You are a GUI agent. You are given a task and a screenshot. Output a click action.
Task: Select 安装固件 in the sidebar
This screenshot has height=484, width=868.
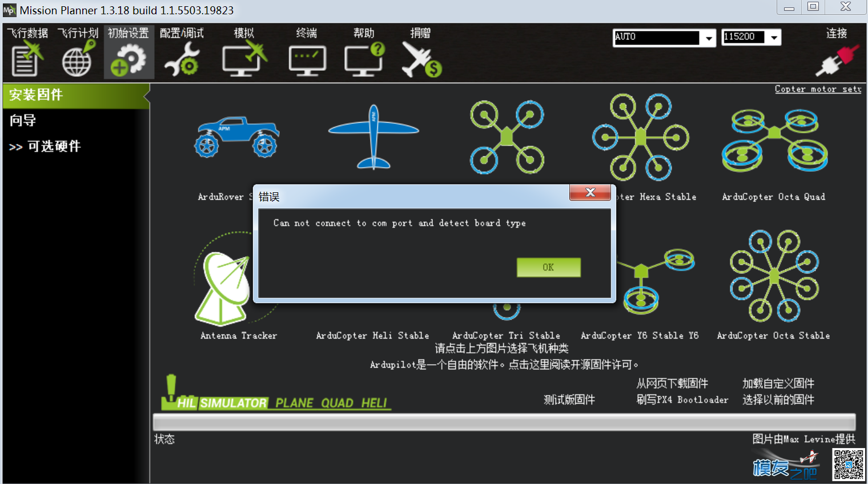[75, 95]
